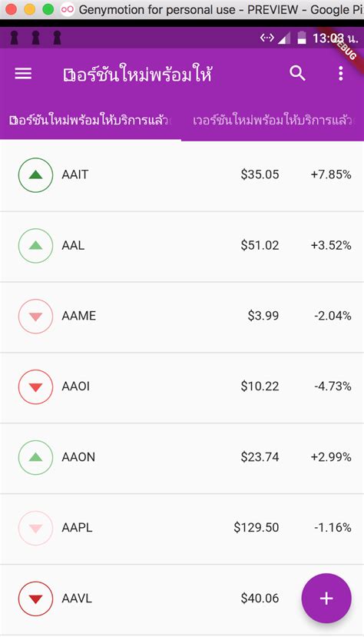Tap AAVL red down-arrow circle icon
Screen dimensions: 364x637
tap(36, 599)
